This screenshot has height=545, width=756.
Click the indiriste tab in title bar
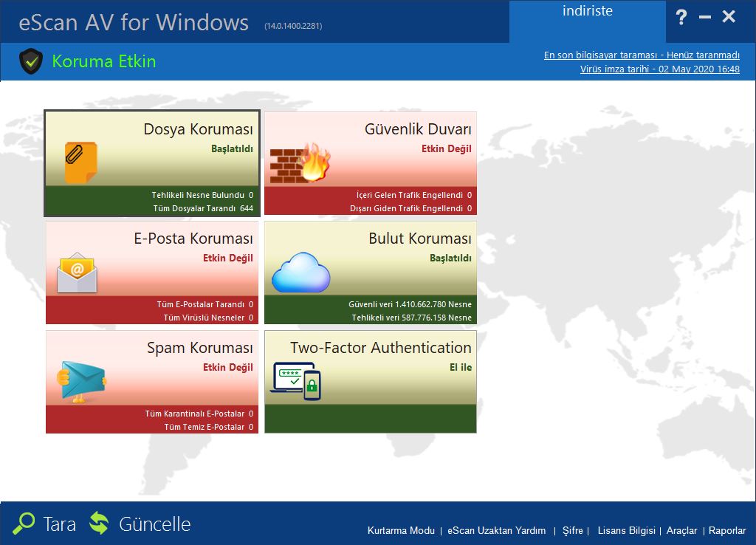(x=587, y=21)
